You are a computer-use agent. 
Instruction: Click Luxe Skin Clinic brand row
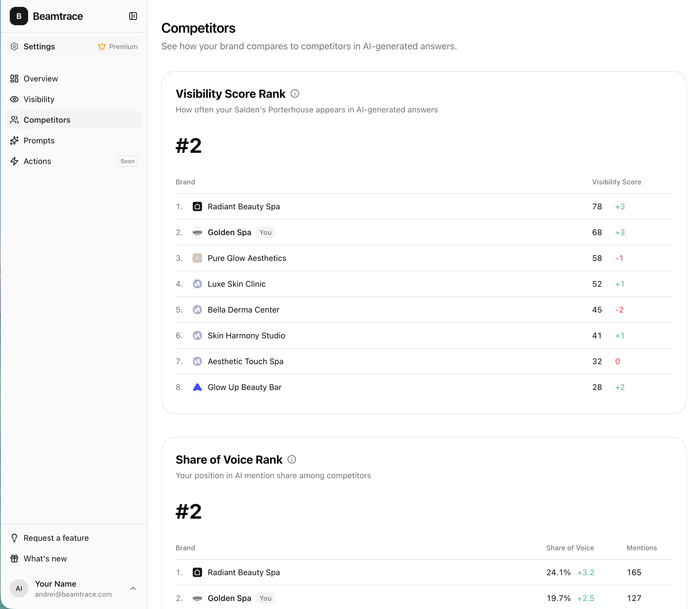236,284
